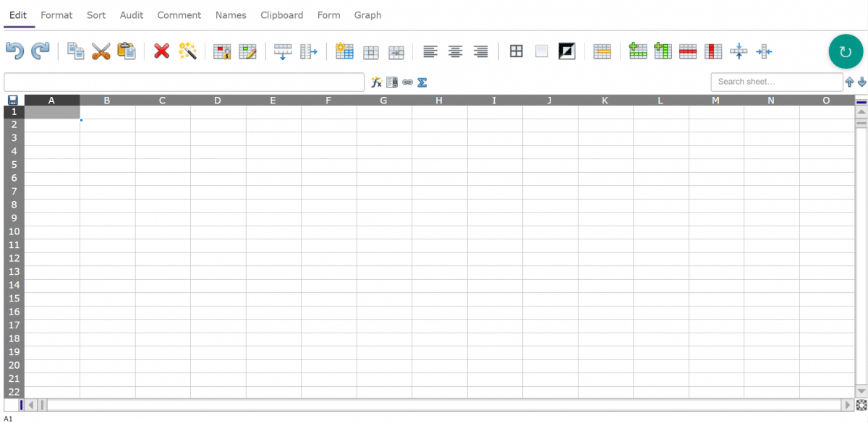868x423 pixels.
Task: Open the Graph menu
Action: tap(367, 14)
